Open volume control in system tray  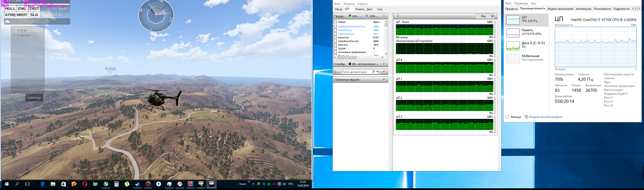click(x=284, y=184)
